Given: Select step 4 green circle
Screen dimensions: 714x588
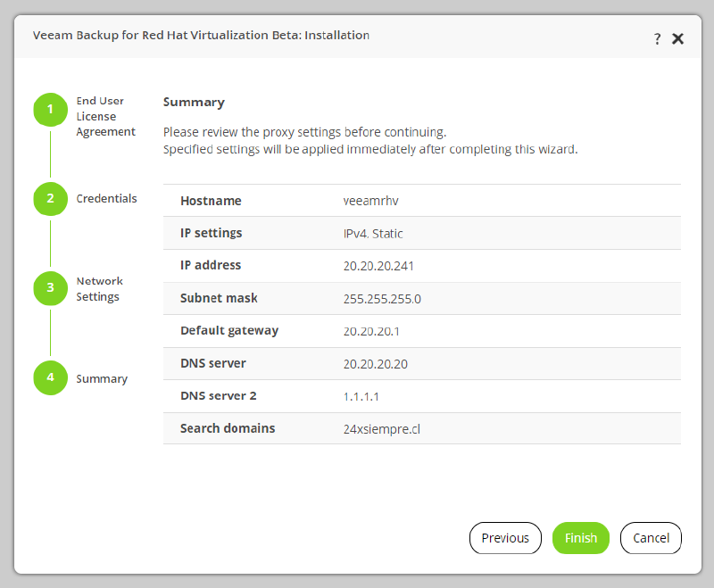Looking at the screenshot, I should click(51, 377).
